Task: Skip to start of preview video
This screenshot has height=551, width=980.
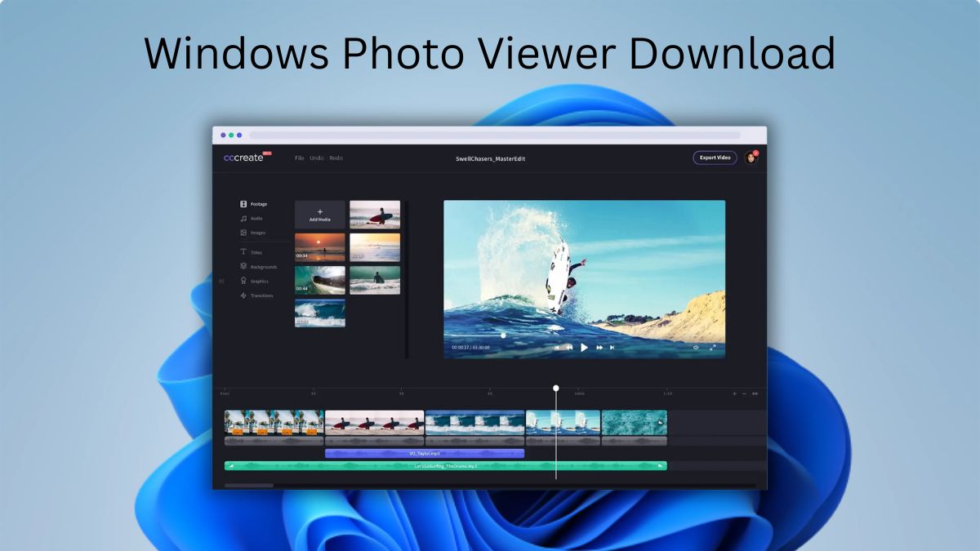Action: 557,347
